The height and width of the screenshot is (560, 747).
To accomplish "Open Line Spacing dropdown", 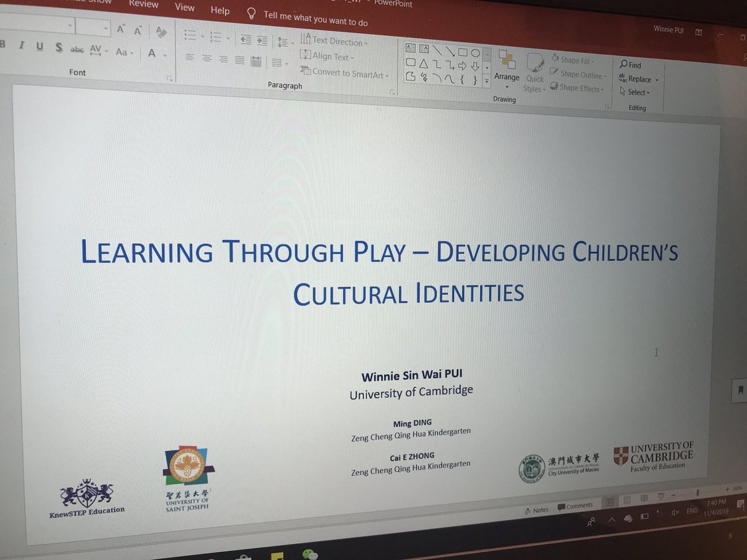I will coord(285,42).
